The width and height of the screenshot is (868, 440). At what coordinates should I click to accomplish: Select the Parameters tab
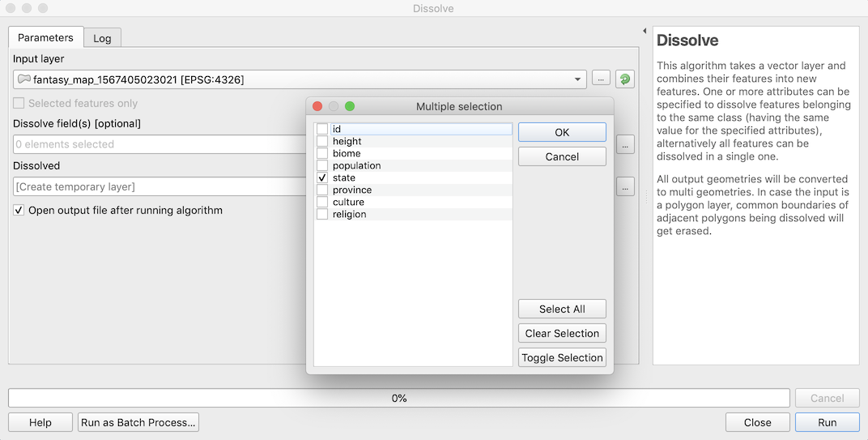tap(45, 37)
